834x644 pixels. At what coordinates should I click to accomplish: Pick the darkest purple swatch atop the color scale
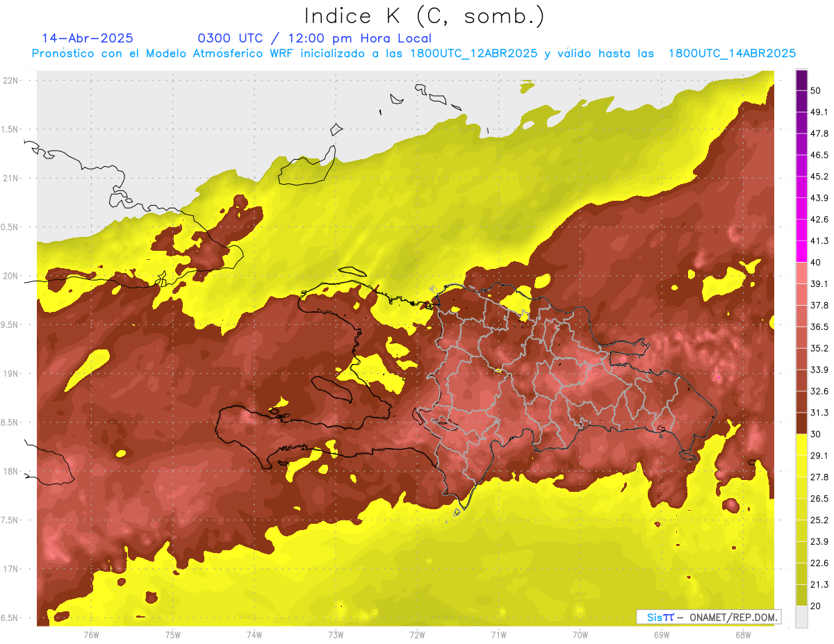tap(801, 80)
